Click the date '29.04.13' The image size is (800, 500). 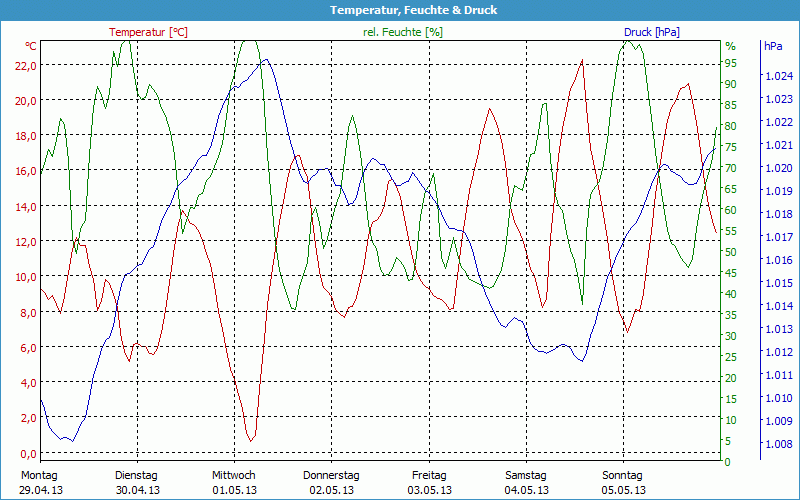click(41, 490)
